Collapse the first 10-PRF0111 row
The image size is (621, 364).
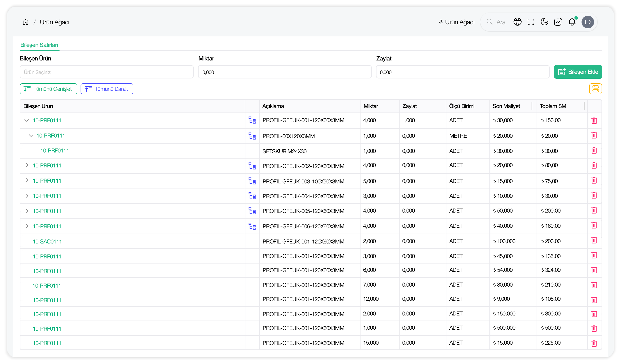27,121
